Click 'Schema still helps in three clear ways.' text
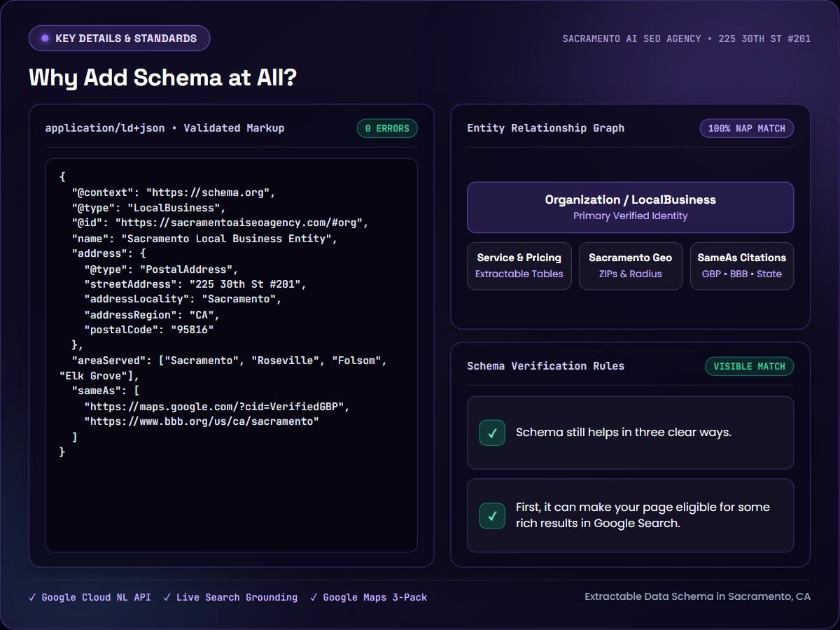 623,433
